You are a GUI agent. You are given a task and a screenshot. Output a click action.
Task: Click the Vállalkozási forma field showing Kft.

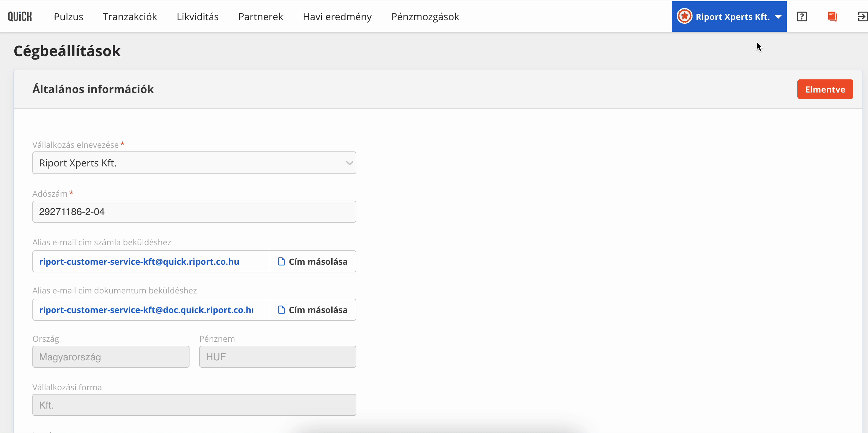click(x=194, y=405)
